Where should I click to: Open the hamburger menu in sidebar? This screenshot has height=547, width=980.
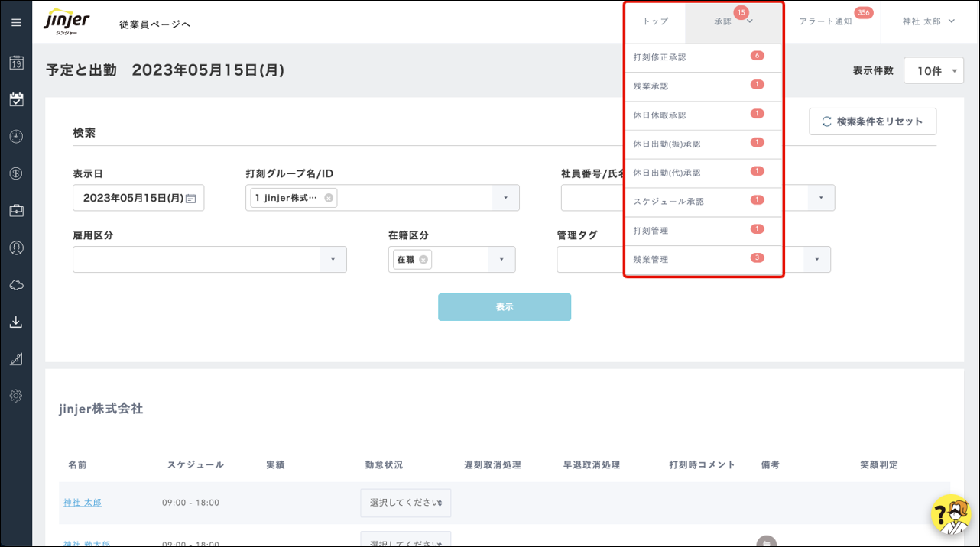coord(16,23)
